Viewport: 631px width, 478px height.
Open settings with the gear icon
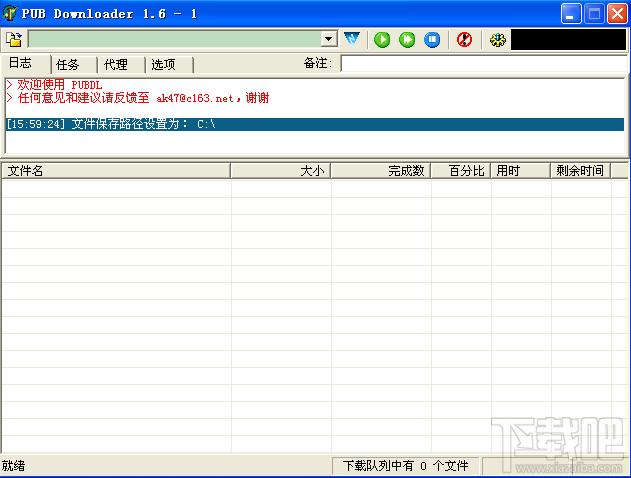(x=498, y=40)
